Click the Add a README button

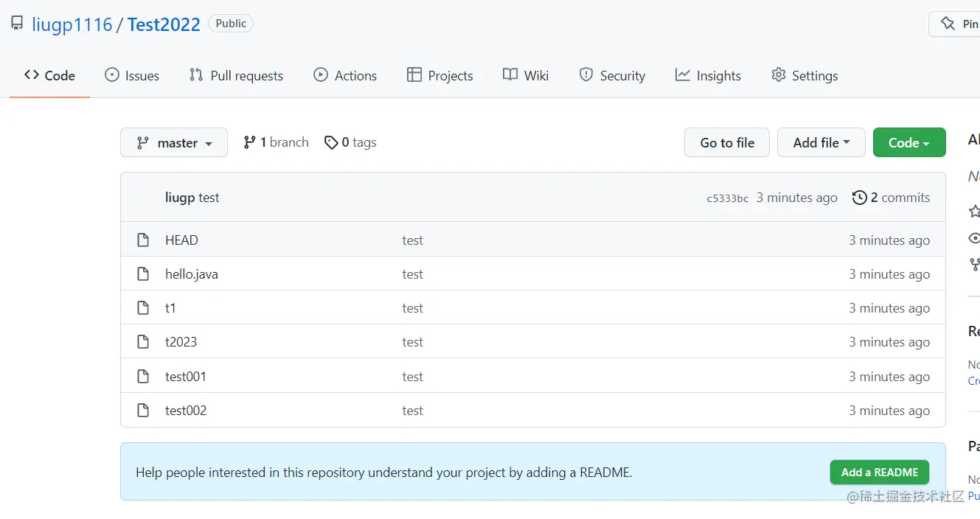coord(880,473)
